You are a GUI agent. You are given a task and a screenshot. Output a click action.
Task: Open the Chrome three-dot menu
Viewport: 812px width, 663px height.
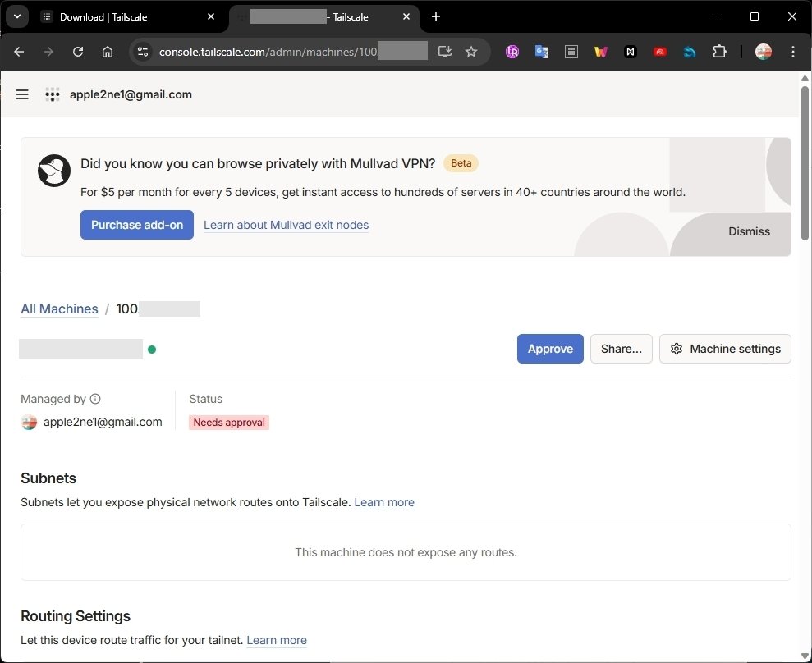(793, 52)
